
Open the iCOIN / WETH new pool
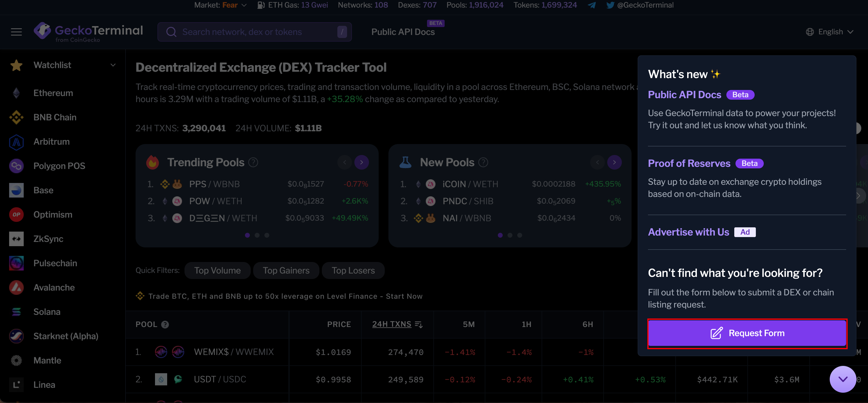click(510, 184)
